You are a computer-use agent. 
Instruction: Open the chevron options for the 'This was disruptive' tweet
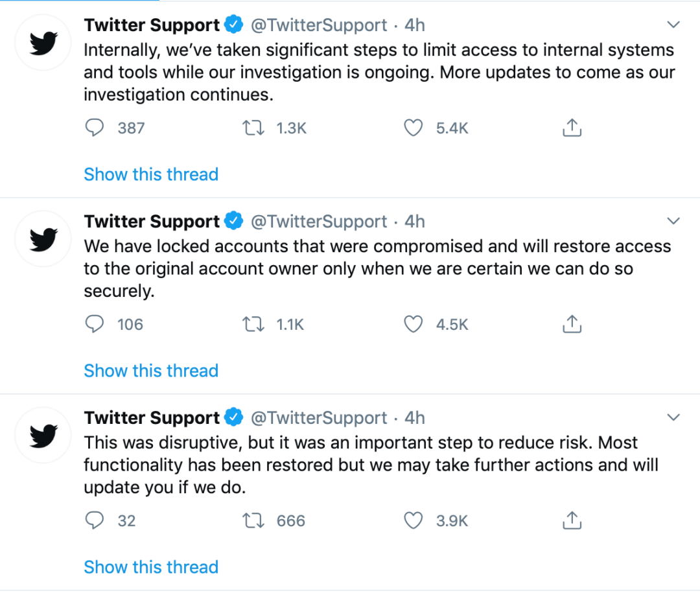coord(673,418)
